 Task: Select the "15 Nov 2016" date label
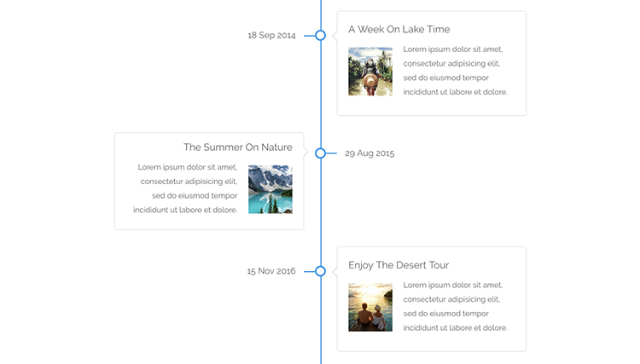[271, 271]
